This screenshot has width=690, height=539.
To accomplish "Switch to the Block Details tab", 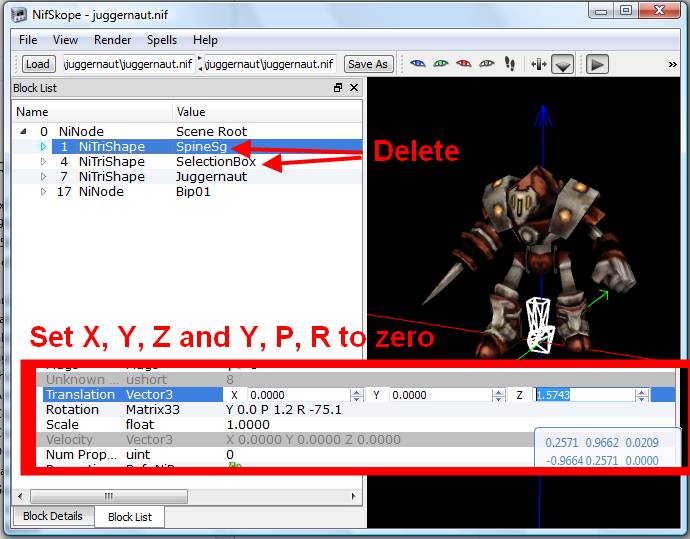I will pyautogui.click(x=53, y=516).
